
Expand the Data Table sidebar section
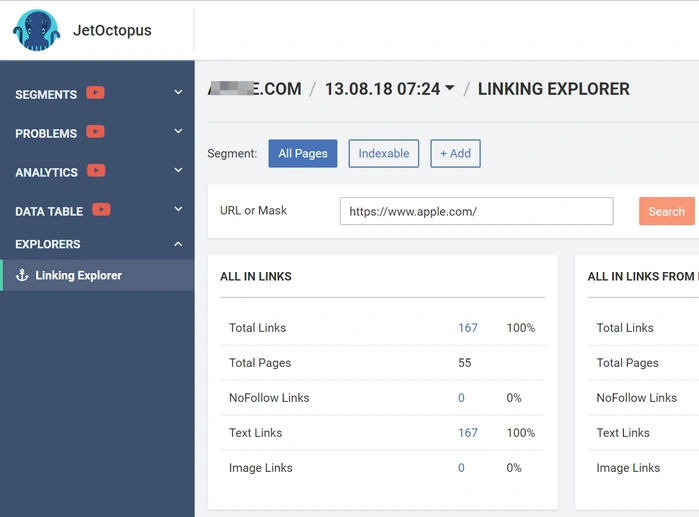pyautogui.click(x=178, y=210)
